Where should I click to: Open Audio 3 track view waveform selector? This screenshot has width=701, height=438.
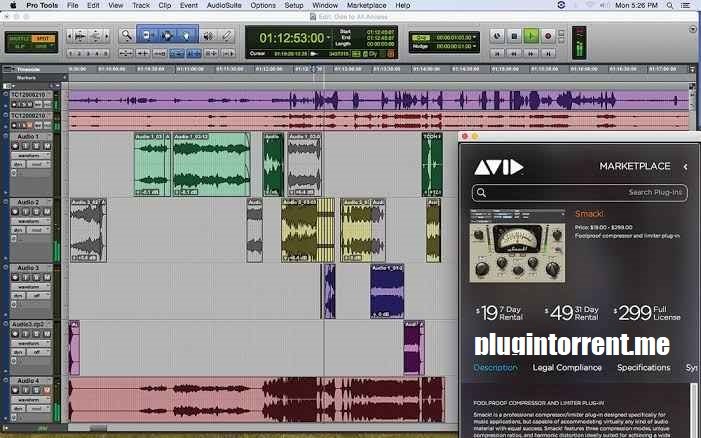[31, 286]
